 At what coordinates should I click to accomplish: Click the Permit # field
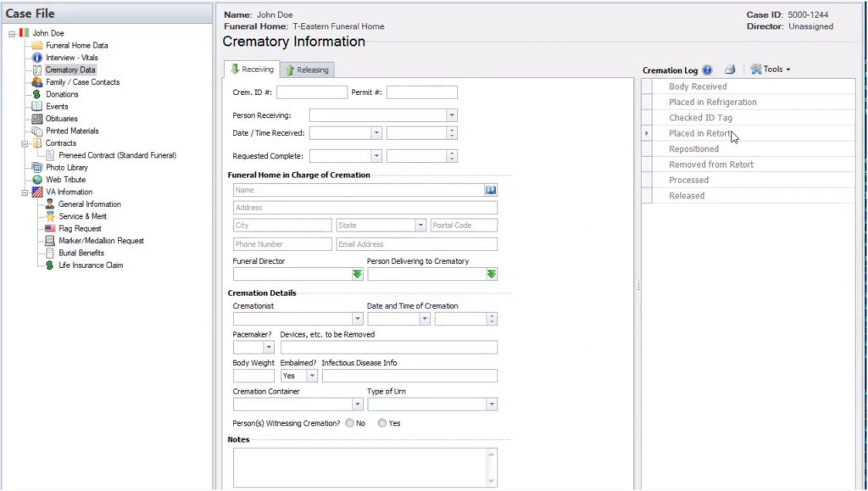click(422, 92)
